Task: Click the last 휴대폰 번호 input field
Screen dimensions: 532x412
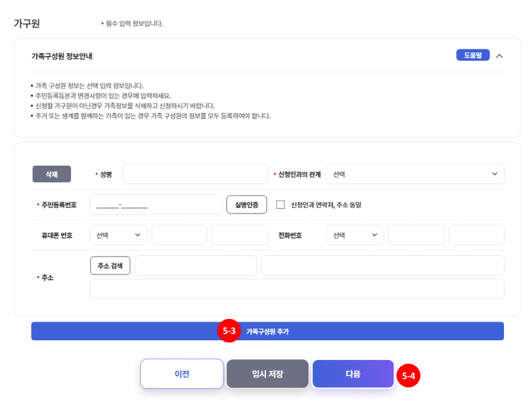Action: coord(239,235)
